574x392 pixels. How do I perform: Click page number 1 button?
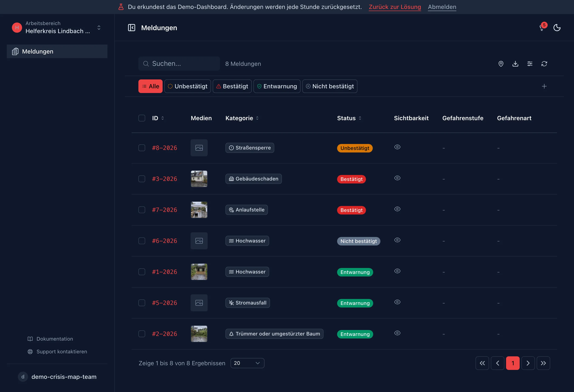tap(513, 363)
